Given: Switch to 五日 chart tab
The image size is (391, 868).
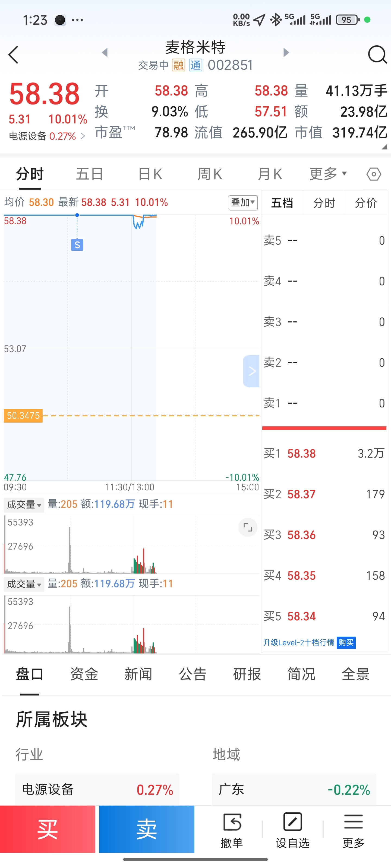Looking at the screenshot, I should point(89,174).
